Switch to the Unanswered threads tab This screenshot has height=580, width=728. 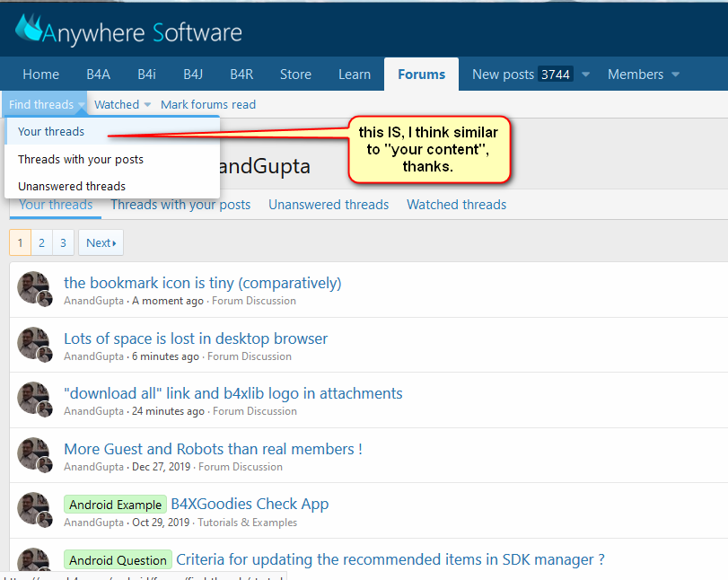point(329,205)
